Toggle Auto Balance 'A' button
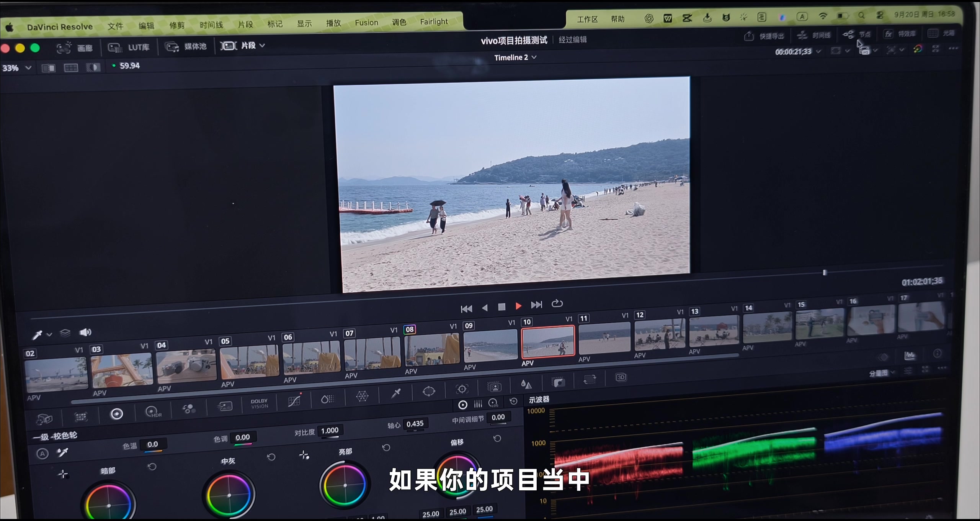Image resolution: width=980 pixels, height=521 pixels. (x=42, y=454)
